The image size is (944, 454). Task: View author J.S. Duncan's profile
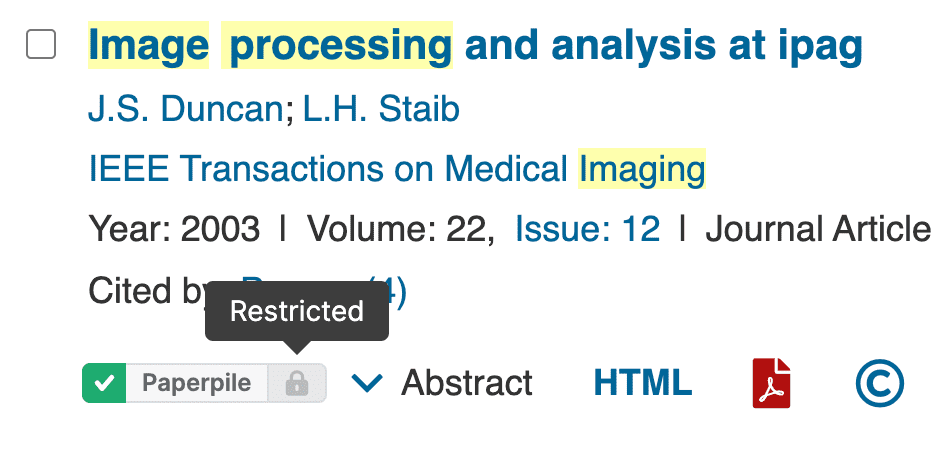tap(185, 109)
